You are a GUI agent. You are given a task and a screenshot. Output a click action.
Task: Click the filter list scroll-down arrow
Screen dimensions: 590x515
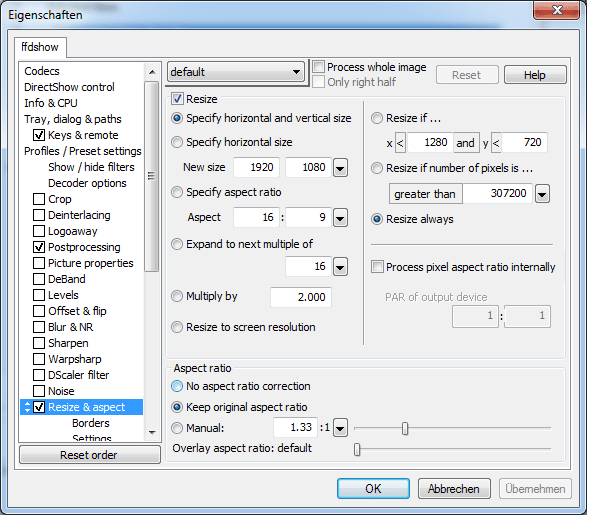tap(152, 433)
